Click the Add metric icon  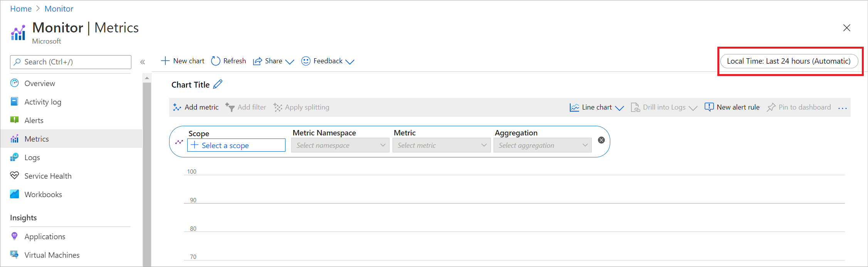pos(177,107)
